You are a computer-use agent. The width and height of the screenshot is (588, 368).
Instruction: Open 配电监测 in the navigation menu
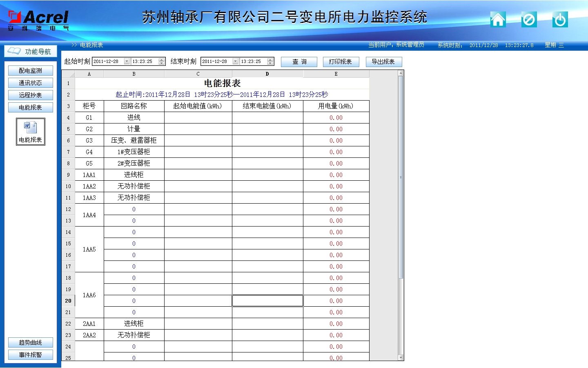coord(31,71)
